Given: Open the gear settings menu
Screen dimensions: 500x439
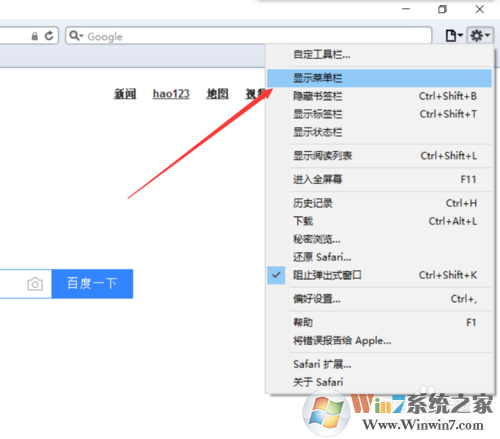Looking at the screenshot, I should pos(479,35).
